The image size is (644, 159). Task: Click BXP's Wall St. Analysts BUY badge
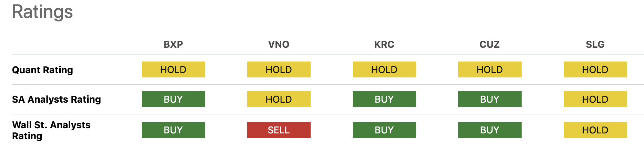[173, 130]
